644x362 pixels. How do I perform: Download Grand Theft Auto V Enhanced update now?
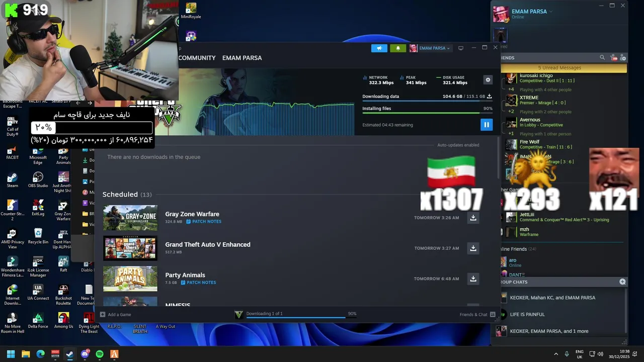pyautogui.click(x=473, y=248)
